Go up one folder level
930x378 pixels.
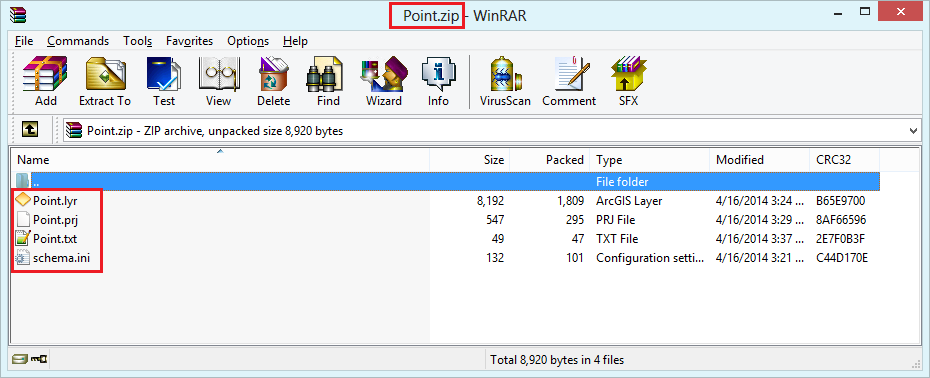[30, 130]
